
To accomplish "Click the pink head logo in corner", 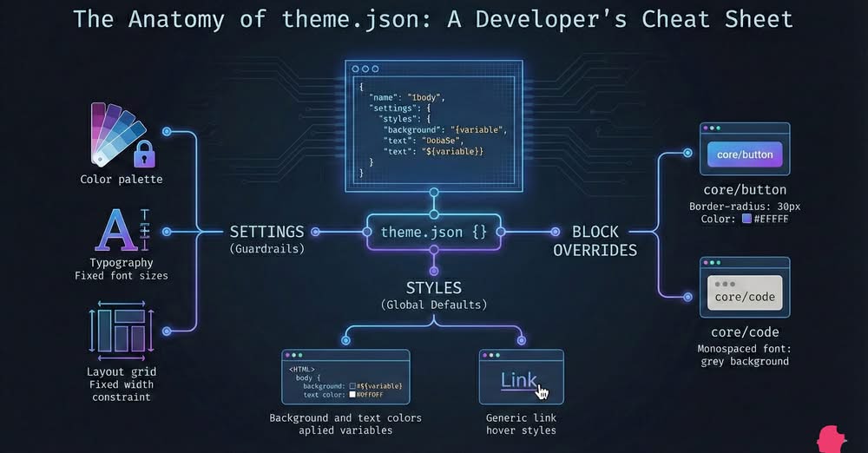I will click(x=832, y=439).
